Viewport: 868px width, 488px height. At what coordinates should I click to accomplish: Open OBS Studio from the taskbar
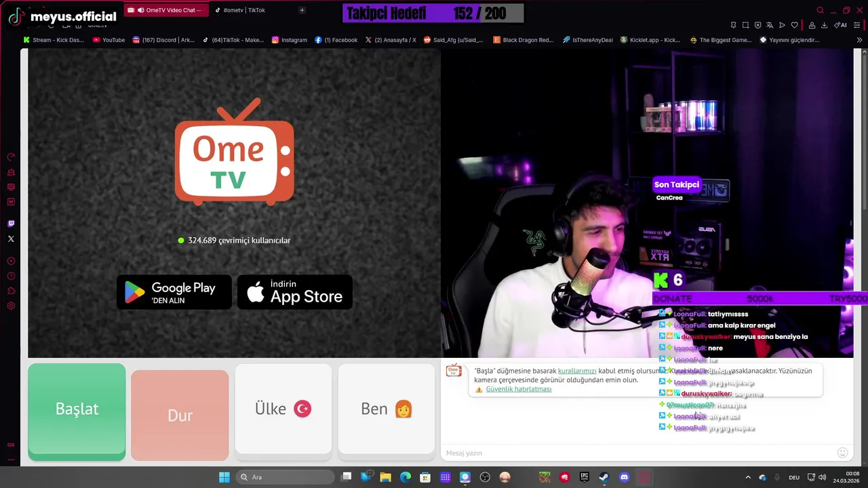point(485,477)
